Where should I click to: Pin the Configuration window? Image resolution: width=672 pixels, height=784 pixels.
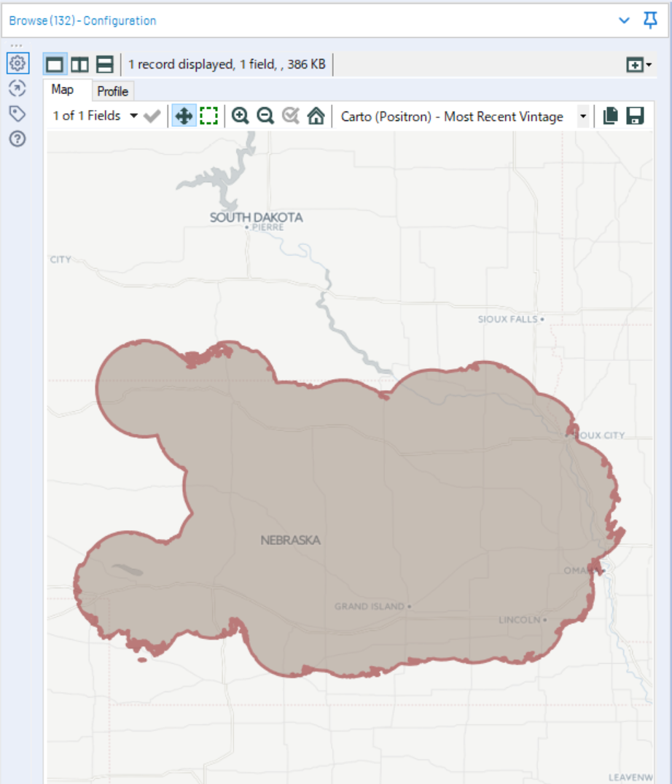point(650,20)
